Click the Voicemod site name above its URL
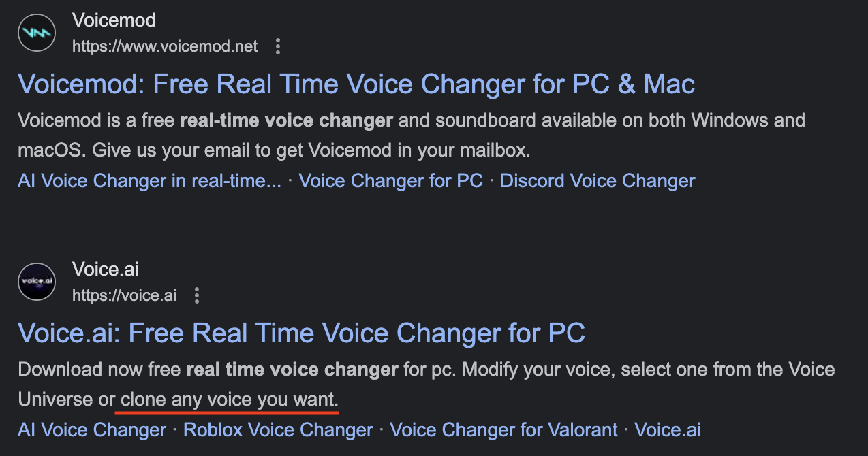Viewport: 868px width, 456px height. pos(114,20)
